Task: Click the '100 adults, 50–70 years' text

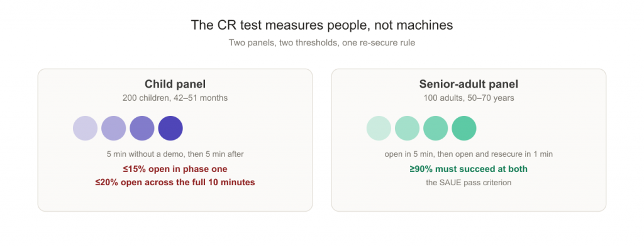Action: [x=469, y=98]
